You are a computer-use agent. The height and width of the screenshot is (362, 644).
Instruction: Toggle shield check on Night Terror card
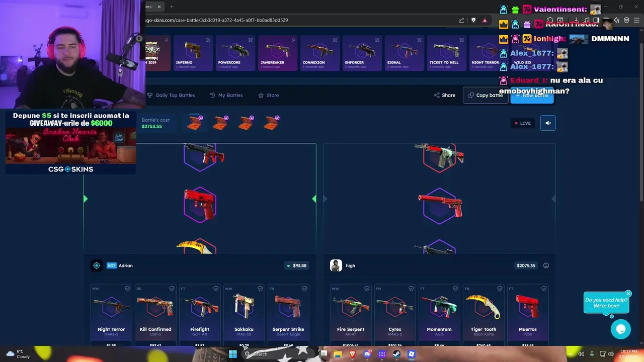coord(127,289)
